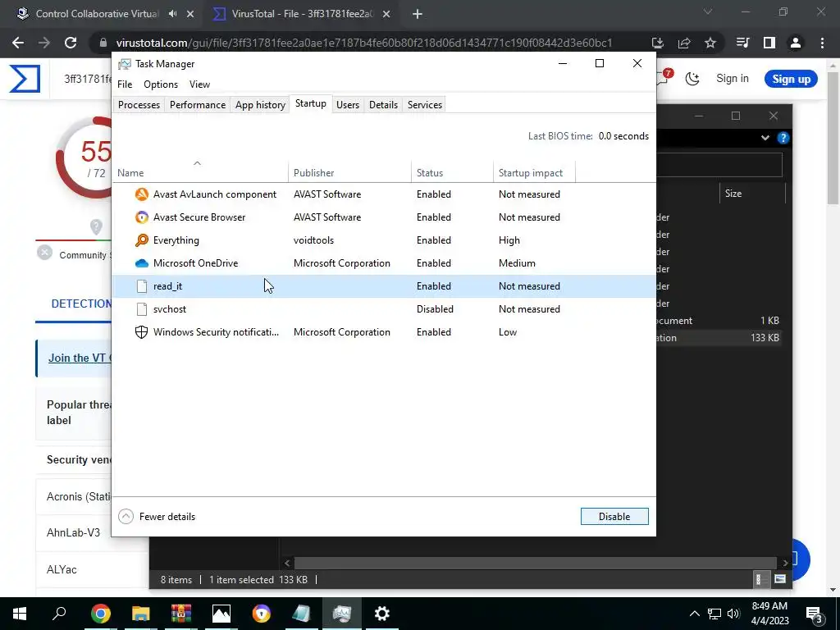Open a new Chrome tab

tap(418, 14)
